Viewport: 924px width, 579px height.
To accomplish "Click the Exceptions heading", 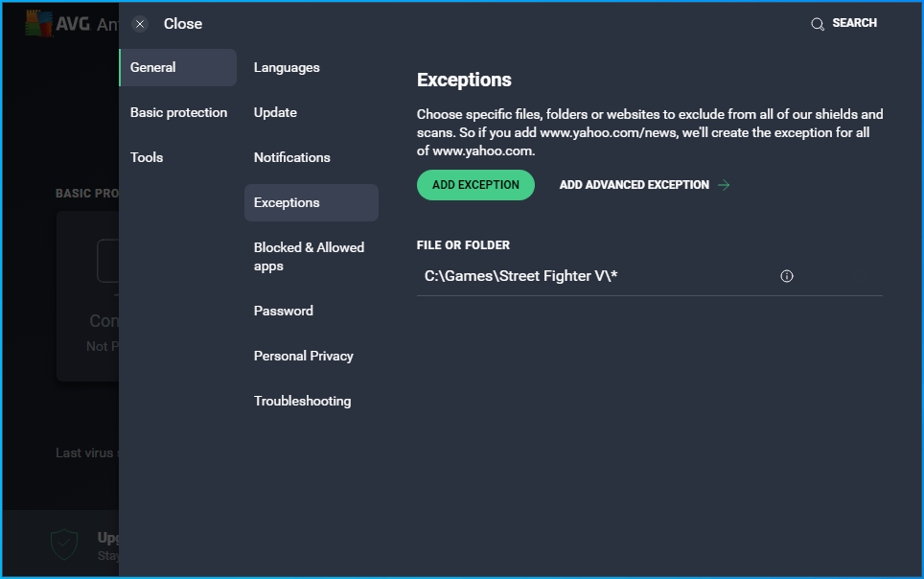I will (x=464, y=81).
